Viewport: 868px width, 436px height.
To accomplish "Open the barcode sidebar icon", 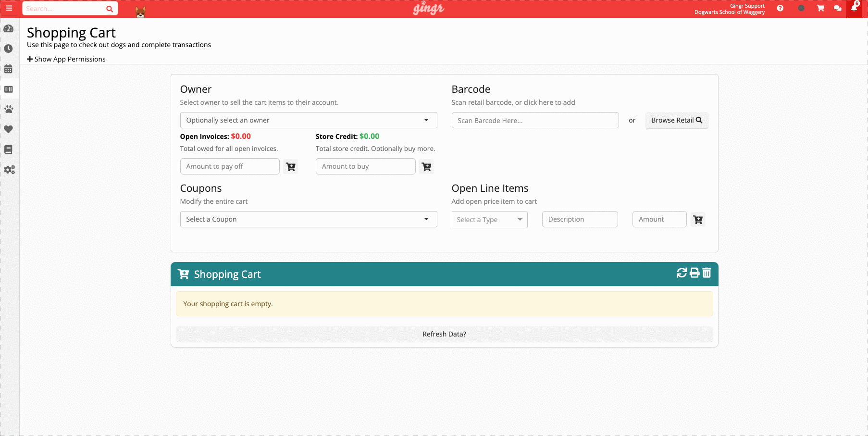I will (x=9, y=89).
